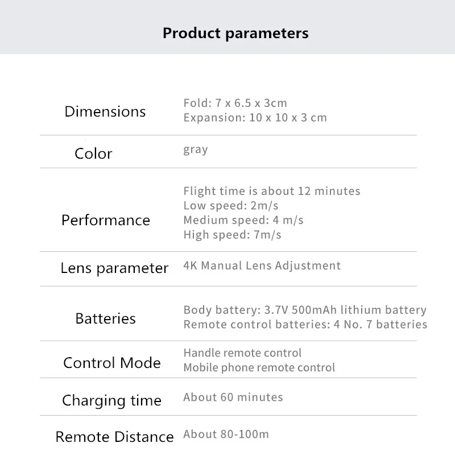Click 4K Manual Lens Adjustment text
455x476 pixels.
click(x=262, y=266)
